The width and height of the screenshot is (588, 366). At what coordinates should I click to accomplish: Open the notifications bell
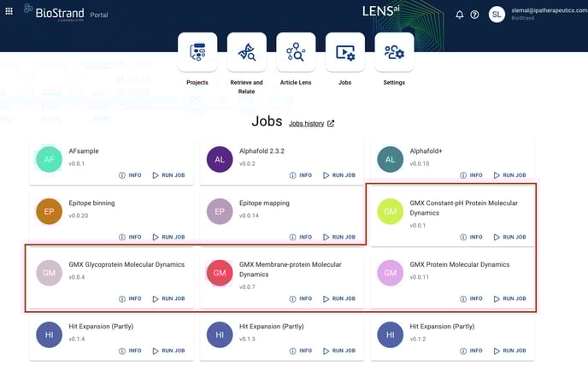pyautogui.click(x=460, y=15)
